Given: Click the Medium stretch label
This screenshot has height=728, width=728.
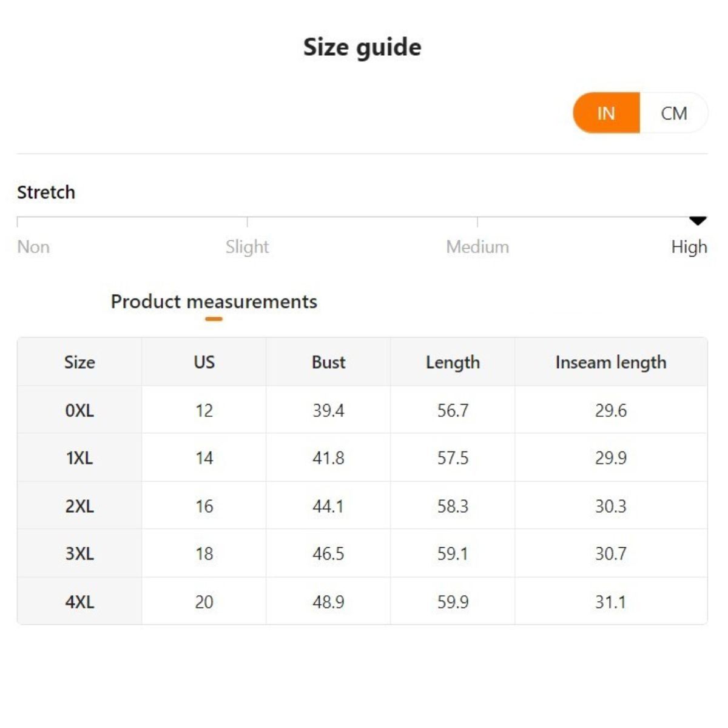Looking at the screenshot, I should tap(477, 247).
